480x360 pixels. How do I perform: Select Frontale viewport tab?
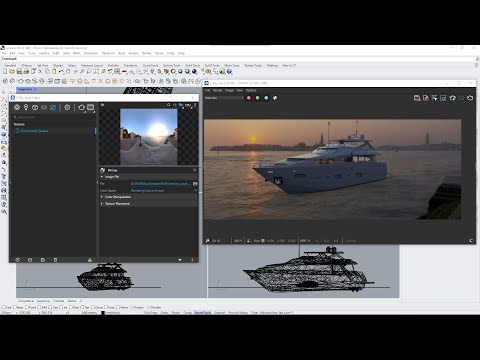58,301
